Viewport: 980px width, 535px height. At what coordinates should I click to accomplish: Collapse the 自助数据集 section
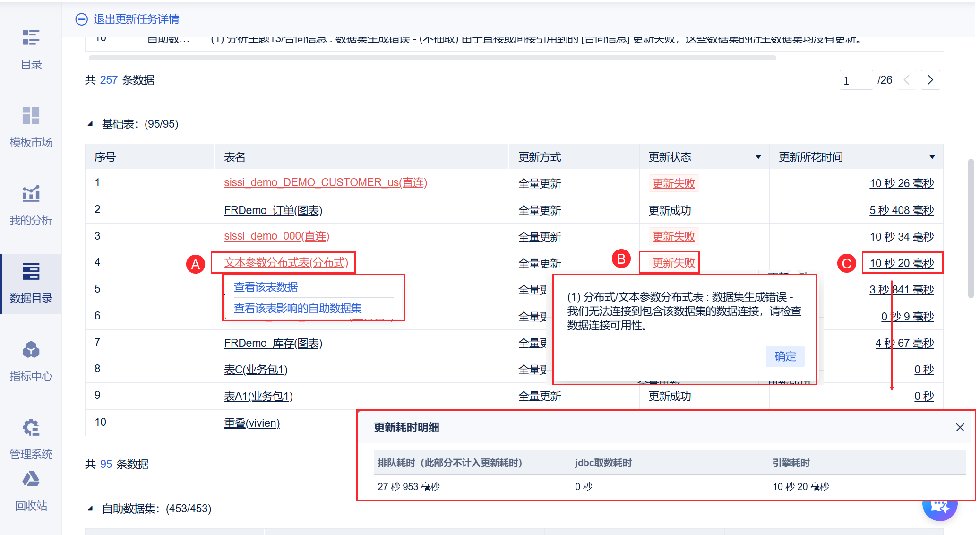click(x=90, y=509)
